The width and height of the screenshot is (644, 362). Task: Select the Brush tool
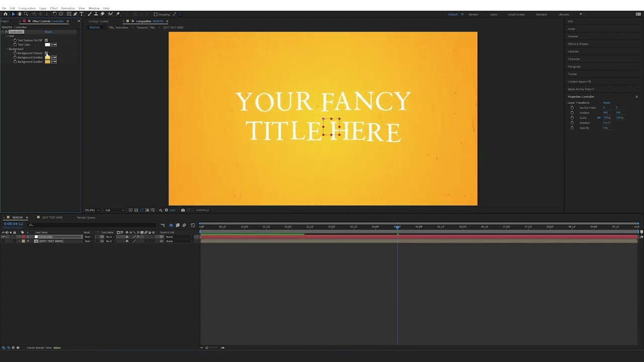(x=89, y=14)
